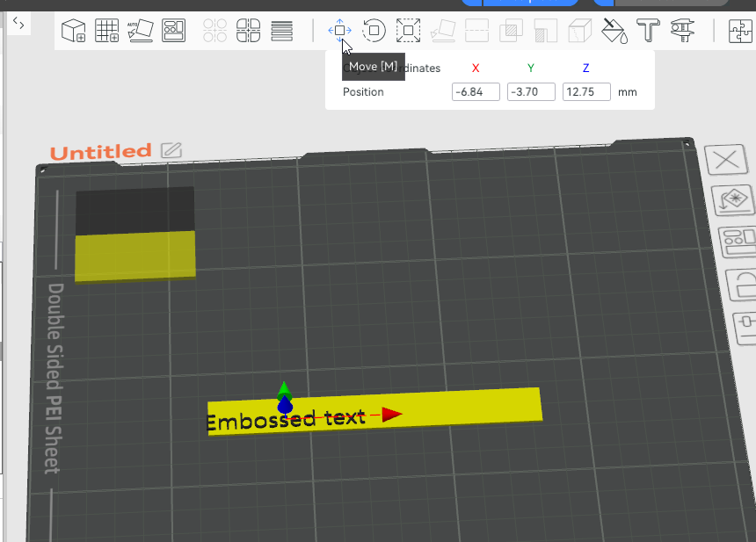Image resolution: width=756 pixels, height=542 pixels.
Task: Click the blue Z-axis gizmo arrow
Action: point(285,405)
